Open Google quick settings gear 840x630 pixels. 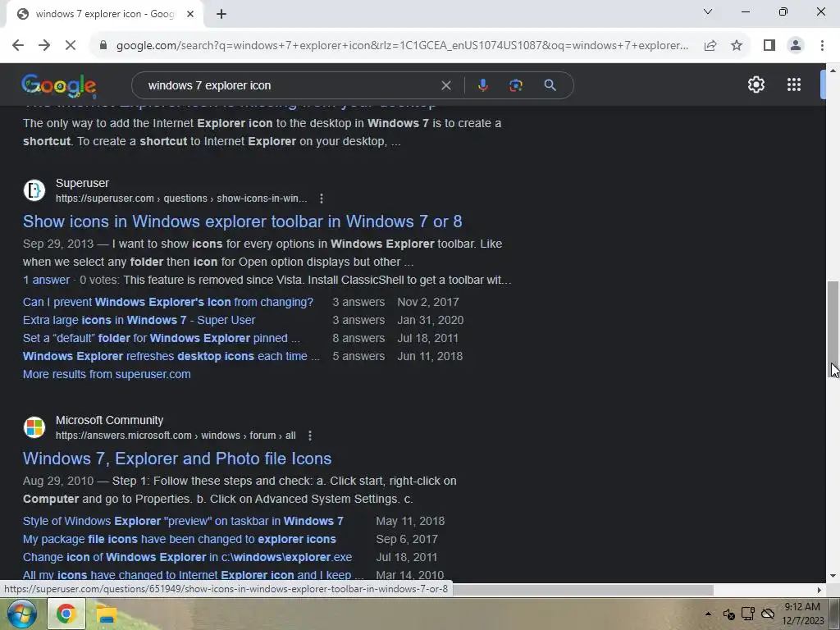tap(756, 84)
